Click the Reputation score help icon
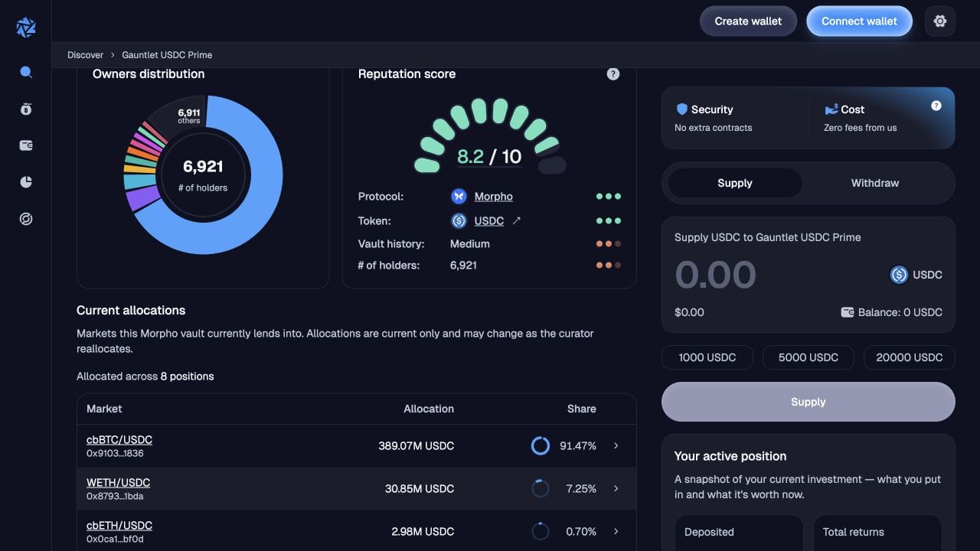The image size is (980, 551). pyautogui.click(x=613, y=74)
